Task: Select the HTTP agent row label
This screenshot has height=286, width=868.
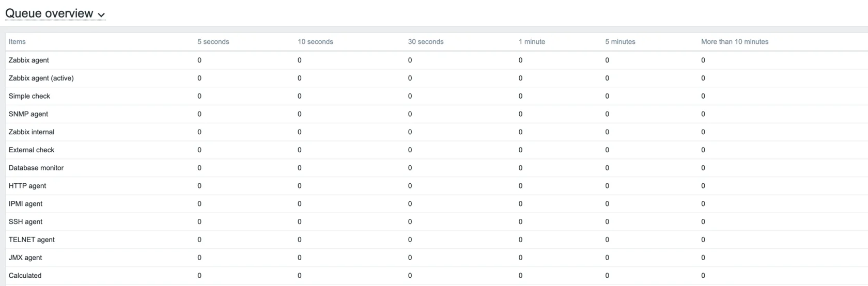Action: pos(27,186)
